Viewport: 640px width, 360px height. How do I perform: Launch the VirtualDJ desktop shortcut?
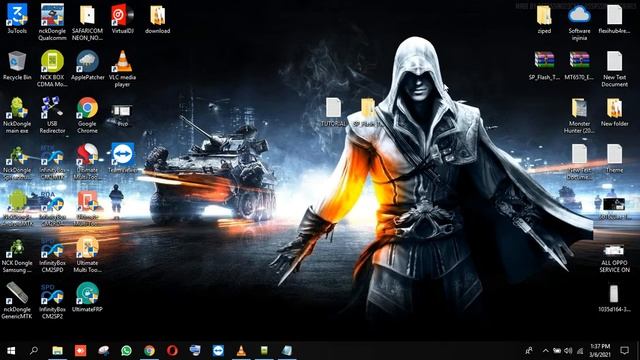coord(122,18)
